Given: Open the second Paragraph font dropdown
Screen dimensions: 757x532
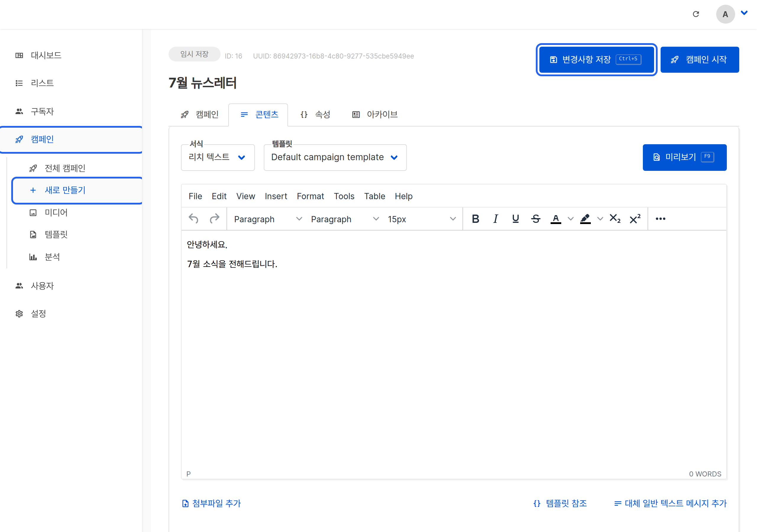Looking at the screenshot, I should pyautogui.click(x=344, y=219).
